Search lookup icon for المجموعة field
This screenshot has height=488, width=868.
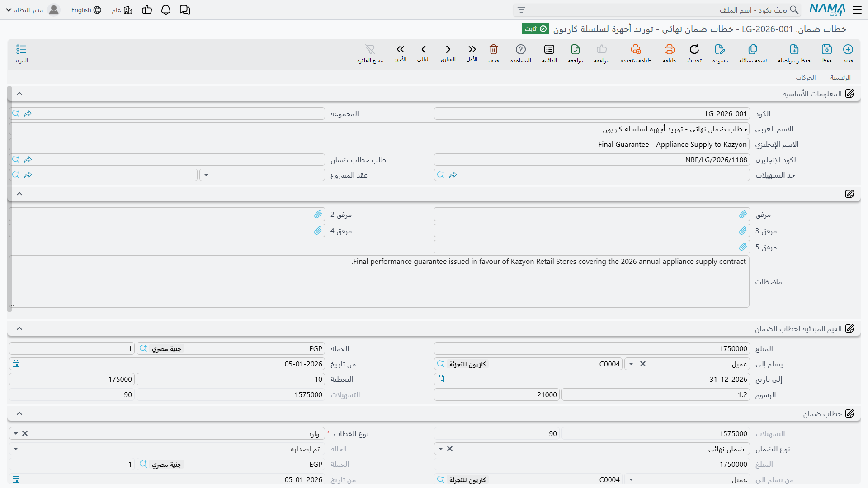(x=16, y=113)
